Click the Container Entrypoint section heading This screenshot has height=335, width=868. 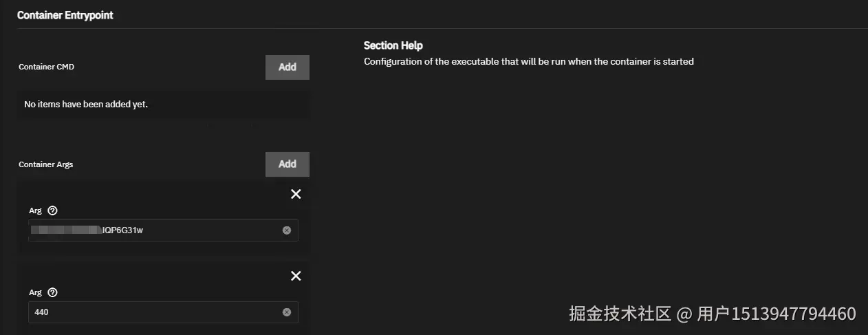(x=65, y=15)
